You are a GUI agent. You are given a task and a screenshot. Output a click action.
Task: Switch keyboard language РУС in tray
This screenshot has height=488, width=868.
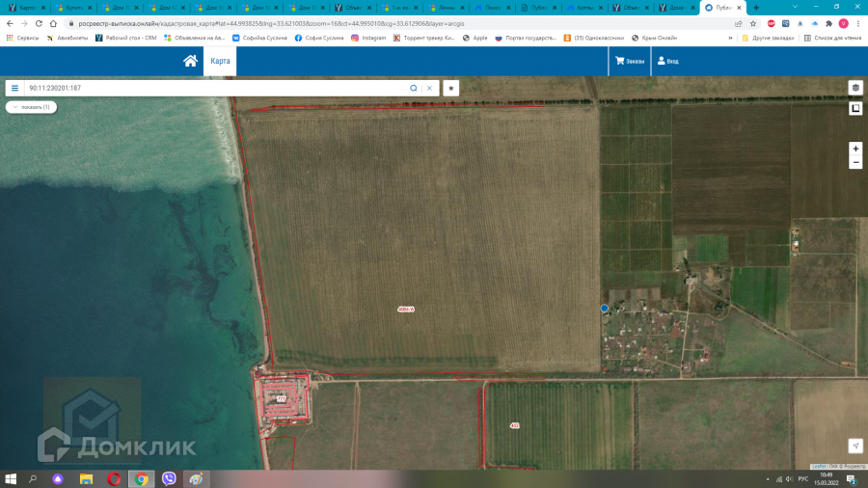[x=803, y=479]
